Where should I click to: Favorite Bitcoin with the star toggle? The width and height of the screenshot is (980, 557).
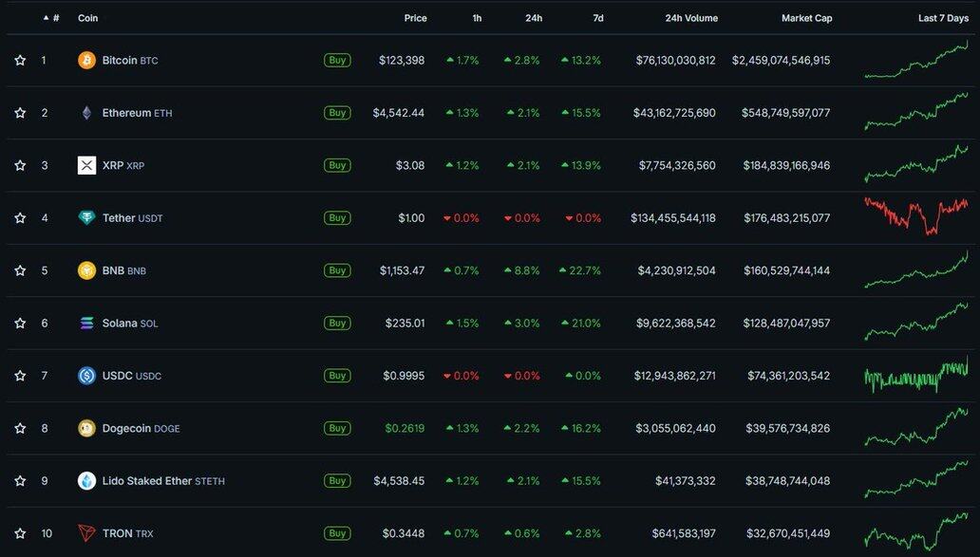pos(20,61)
